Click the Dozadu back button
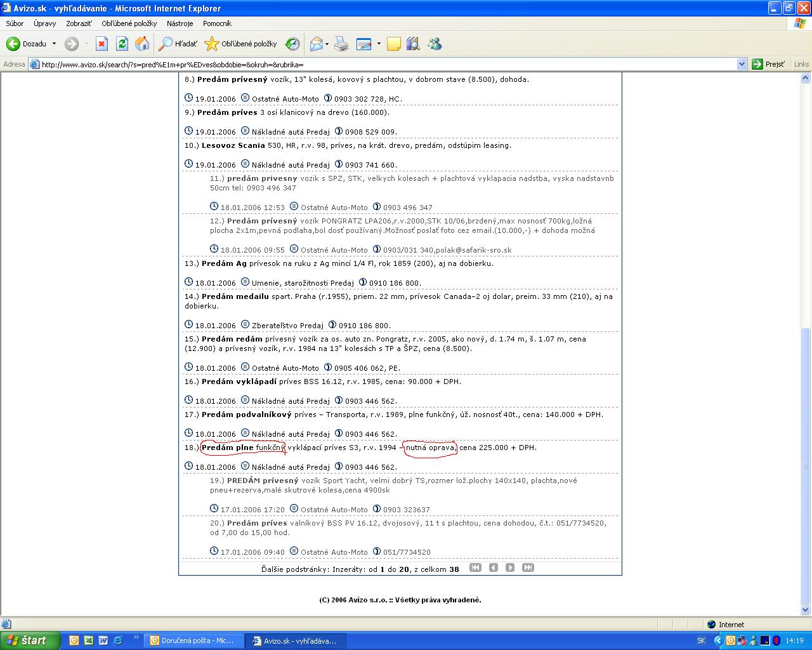The height and width of the screenshot is (650, 812). 27,44
